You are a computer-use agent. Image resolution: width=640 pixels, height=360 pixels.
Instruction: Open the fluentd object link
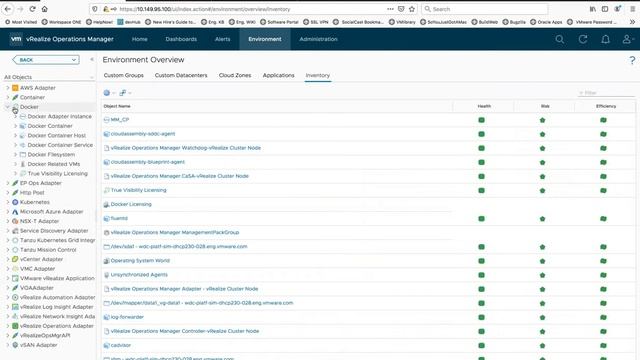pyautogui.click(x=119, y=218)
